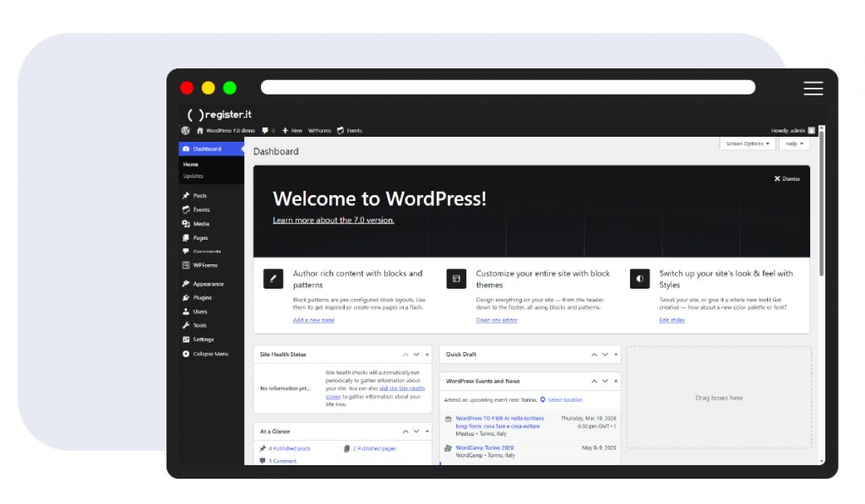Click New in the admin bar
Viewport: 865px width, 504px height.
(292, 131)
